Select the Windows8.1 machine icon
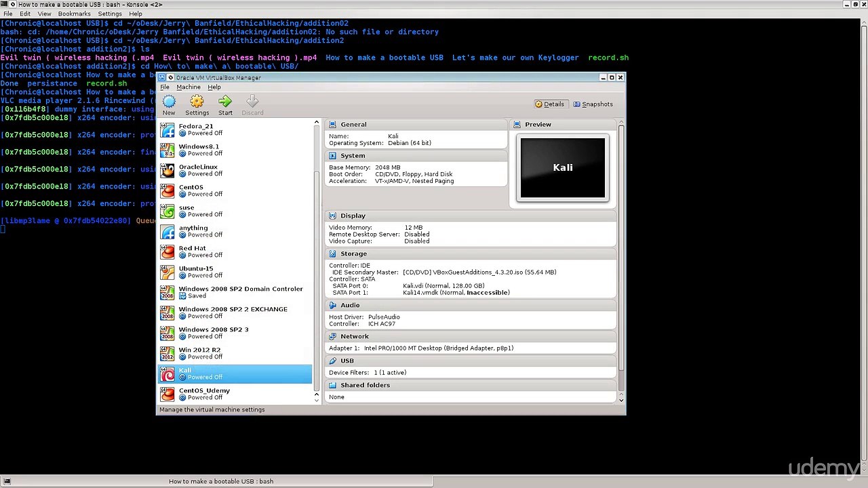 [x=167, y=150]
